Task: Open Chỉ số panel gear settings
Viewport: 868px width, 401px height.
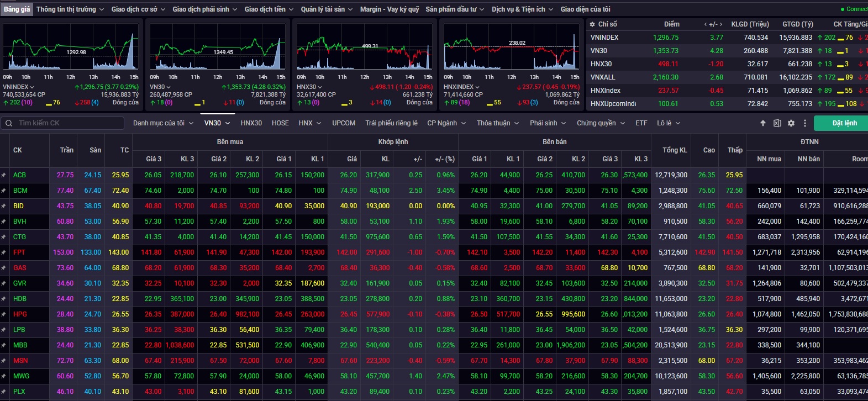Action: point(592,24)
